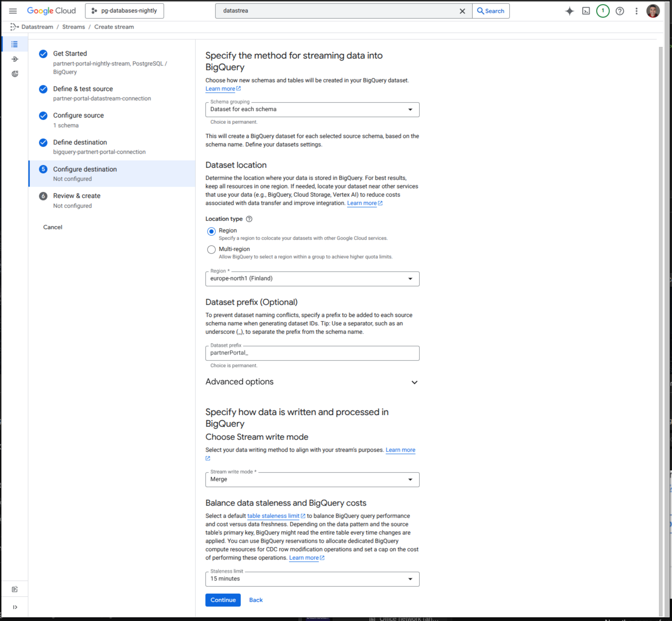
Task: Open Private connectivity globe icon in sidebar
Action: [x=14, y=74]
